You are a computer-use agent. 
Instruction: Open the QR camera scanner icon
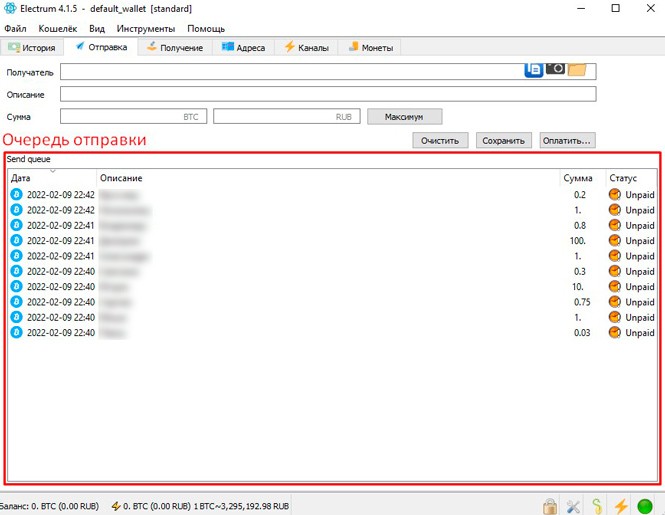coord(555,69)
